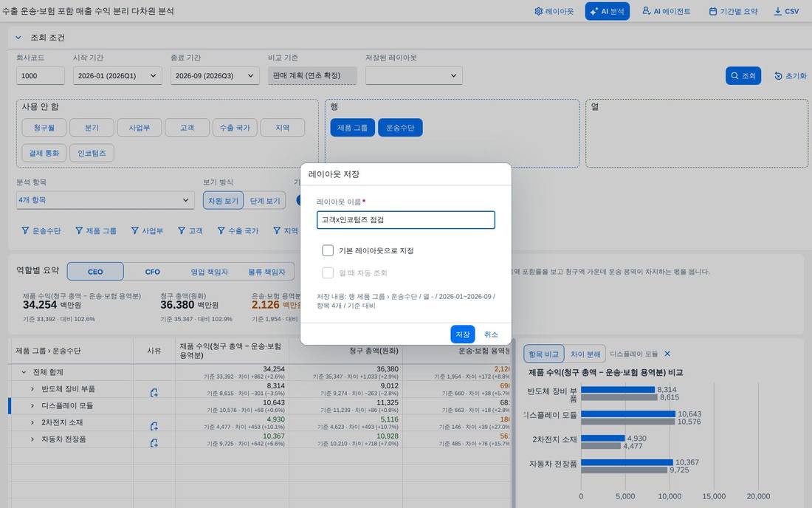The width and height of the screenshot is (812, 508).
Task: Click the blue 디스플레이 모듈 bar 10,643
Action: (628, 413)
